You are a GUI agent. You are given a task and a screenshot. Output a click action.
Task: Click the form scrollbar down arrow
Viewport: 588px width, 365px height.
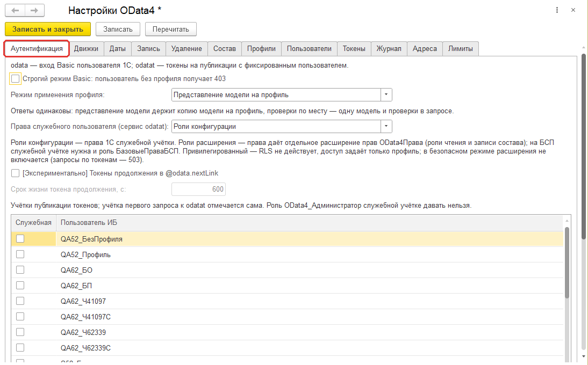click(584, 357)
